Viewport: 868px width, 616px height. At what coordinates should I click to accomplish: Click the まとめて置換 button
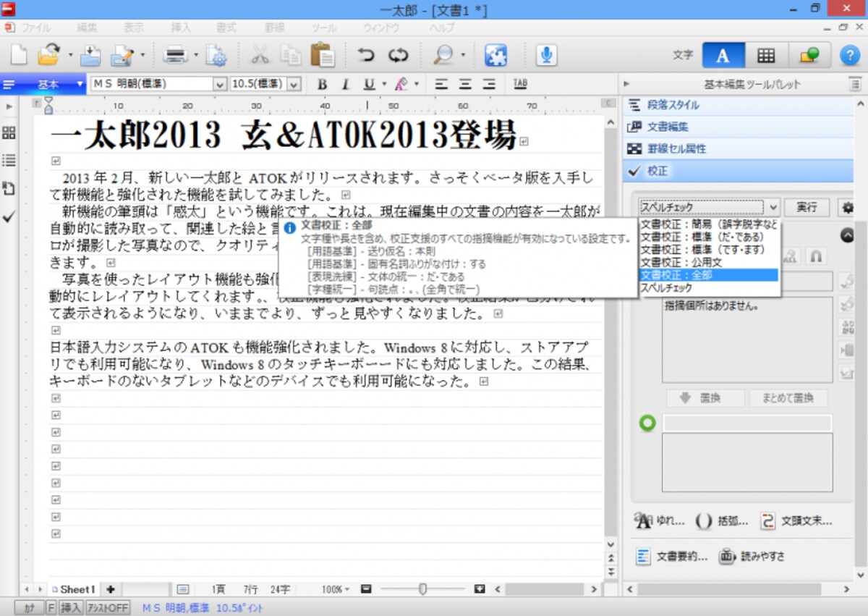point(787,398)
